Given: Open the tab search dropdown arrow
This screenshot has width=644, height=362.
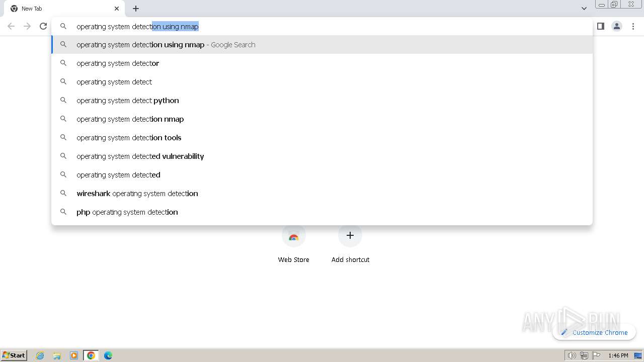Looking at the screenshot, I should (x=584, y=9).
